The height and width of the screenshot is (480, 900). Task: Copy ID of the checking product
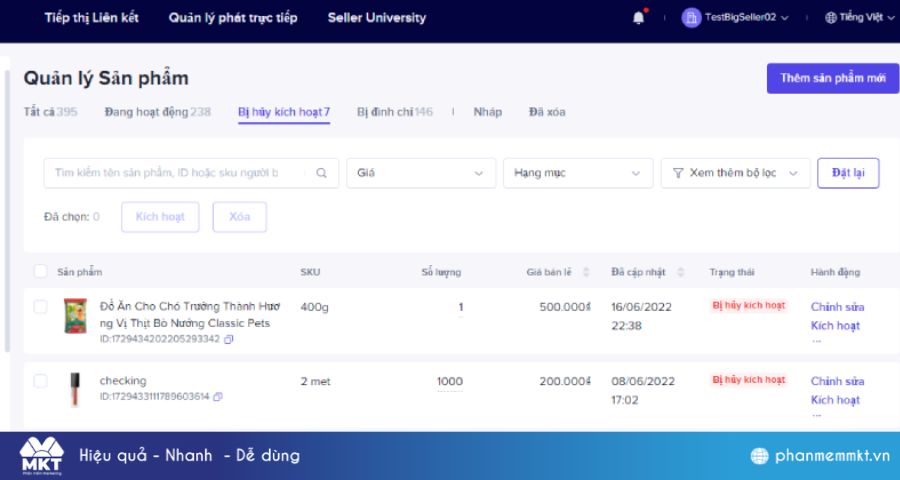218,397
